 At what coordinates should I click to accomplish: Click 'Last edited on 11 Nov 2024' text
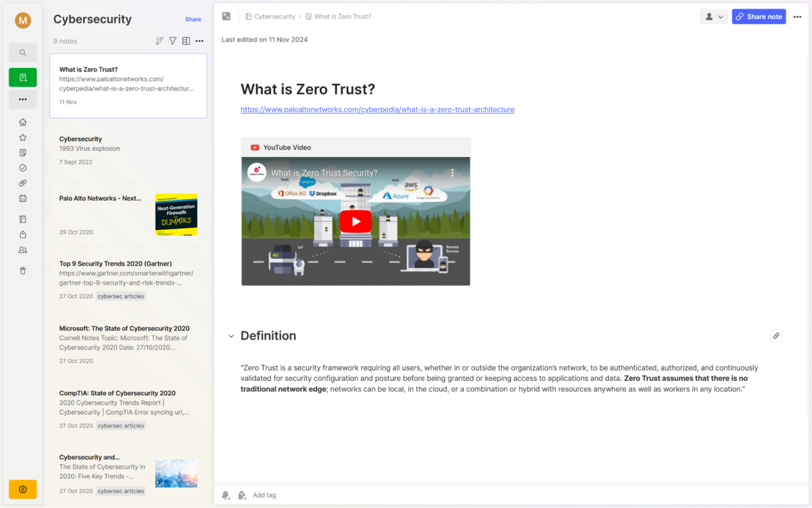click(x=264, y=39)
